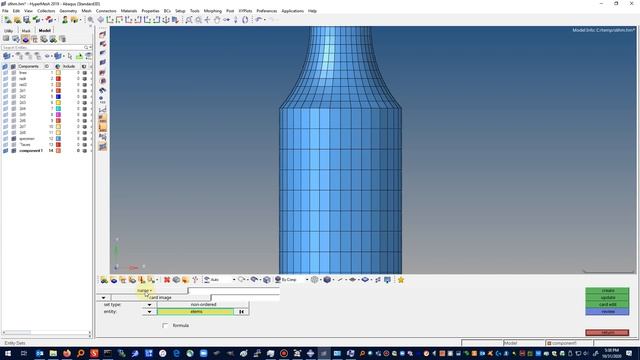Toggle element visibility of 2d1 component
Image resolution: width=640 pixels, height=360 pixels.
[x=13, y=91]
